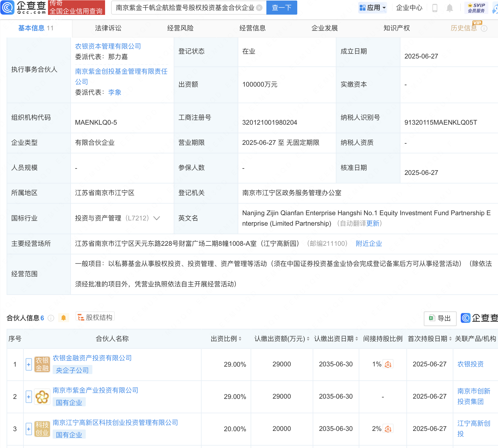Viewport: 498px width, 448px height.
Task: Switch to 知识产权 tab
Action: [x=397, y=28]
